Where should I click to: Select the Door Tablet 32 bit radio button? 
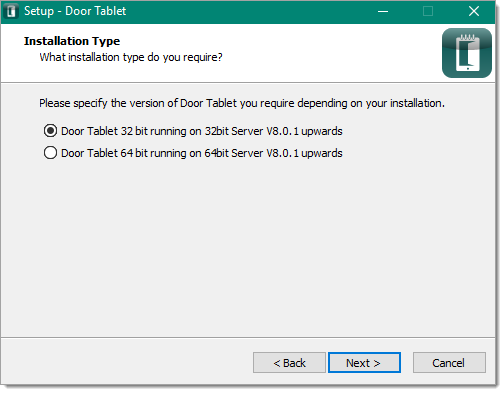[50, 131]
